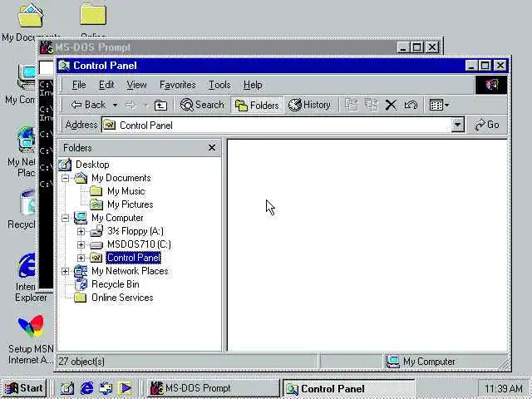Select the MSDOS710 (C:) drive

139,244
